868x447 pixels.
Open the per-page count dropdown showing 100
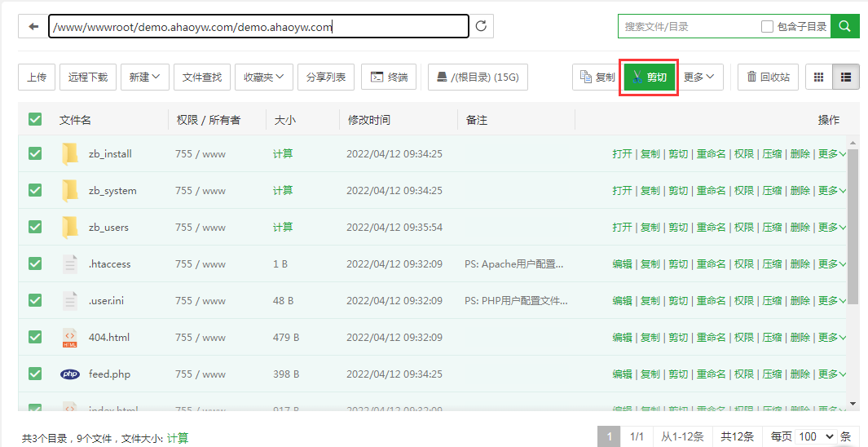(817, 436)
